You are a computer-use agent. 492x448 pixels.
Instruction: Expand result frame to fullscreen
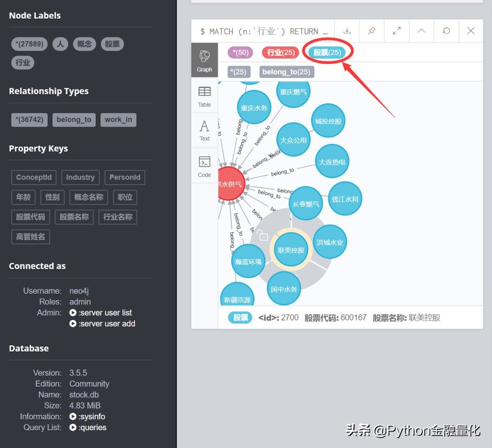click(397, 31)
